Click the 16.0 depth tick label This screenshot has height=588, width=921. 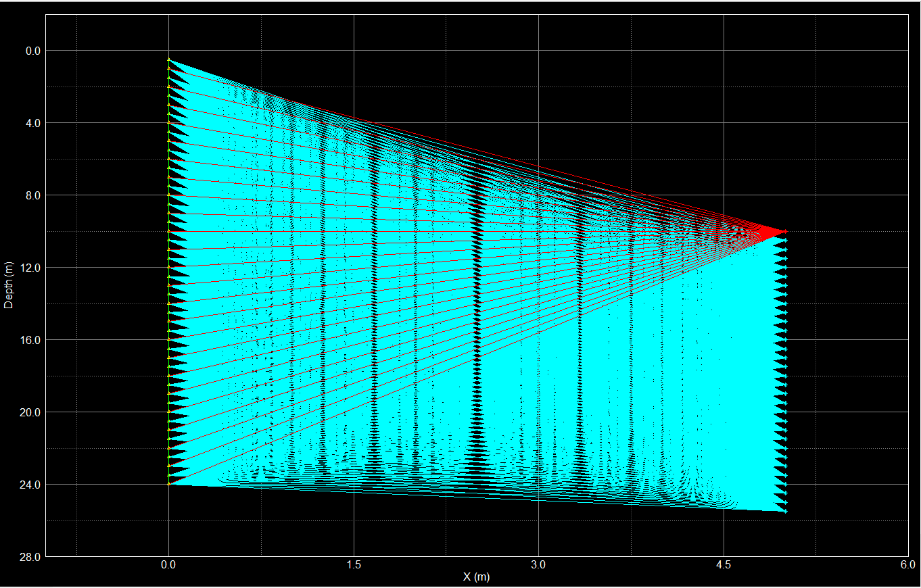30,340
